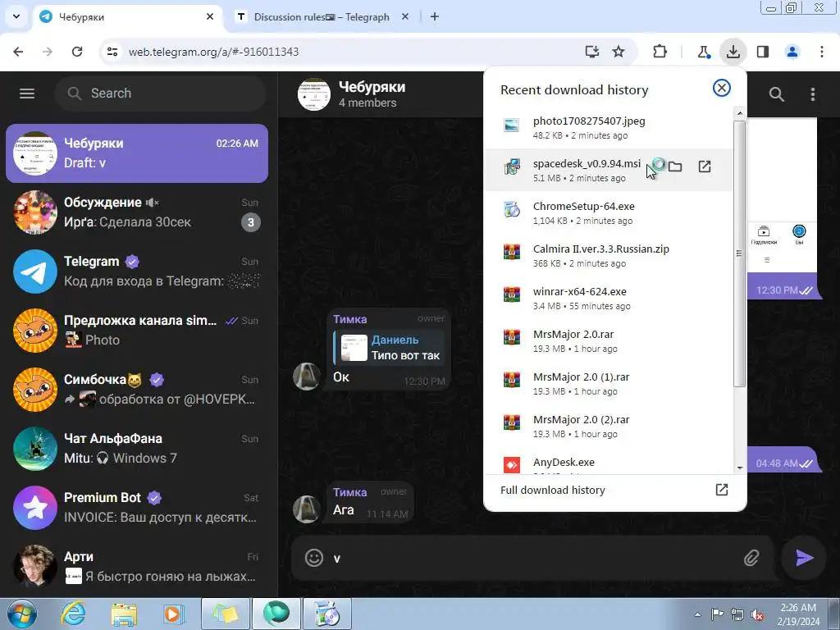Click the external link icon beside Full download history
The width and height of the screenshot is (840, 630).
pyautogui.click(x=722, y=490)
